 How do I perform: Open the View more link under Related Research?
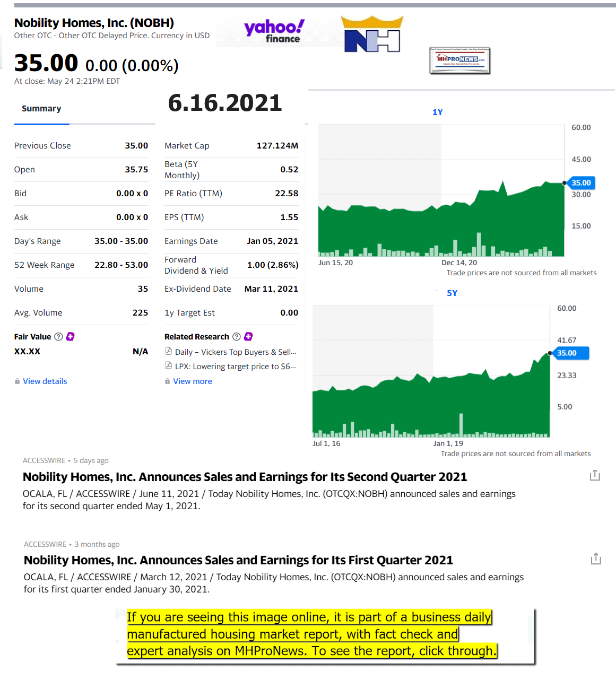(x=193, y=381)
